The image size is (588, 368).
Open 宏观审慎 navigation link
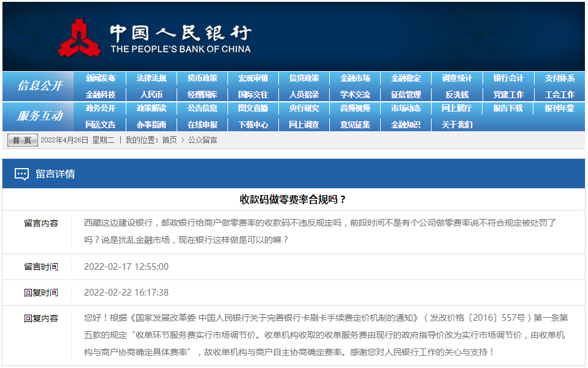[x=253, y=78]
